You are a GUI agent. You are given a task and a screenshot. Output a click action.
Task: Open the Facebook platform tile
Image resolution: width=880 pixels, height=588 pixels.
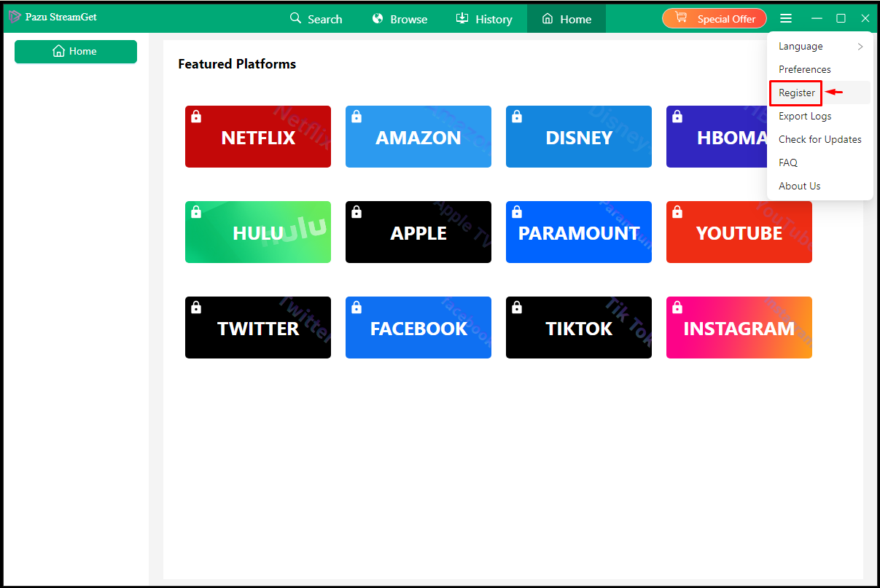tap(418, 328)
